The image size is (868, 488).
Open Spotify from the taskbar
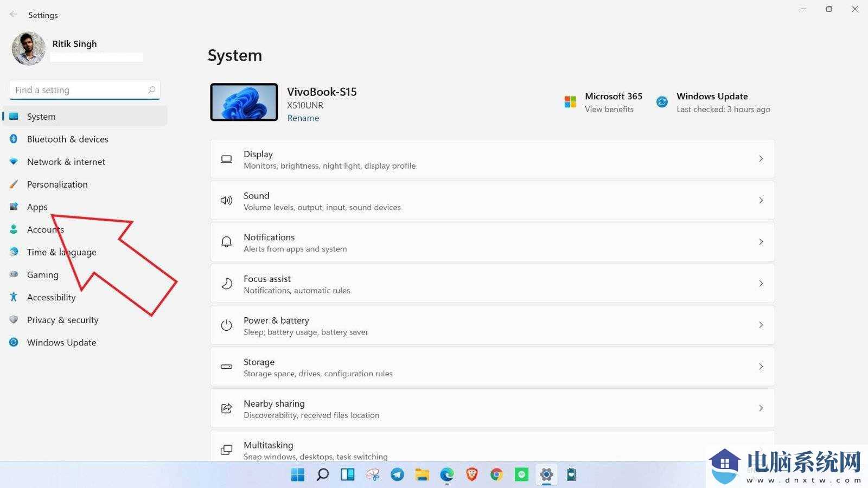[x=521, y=475]
